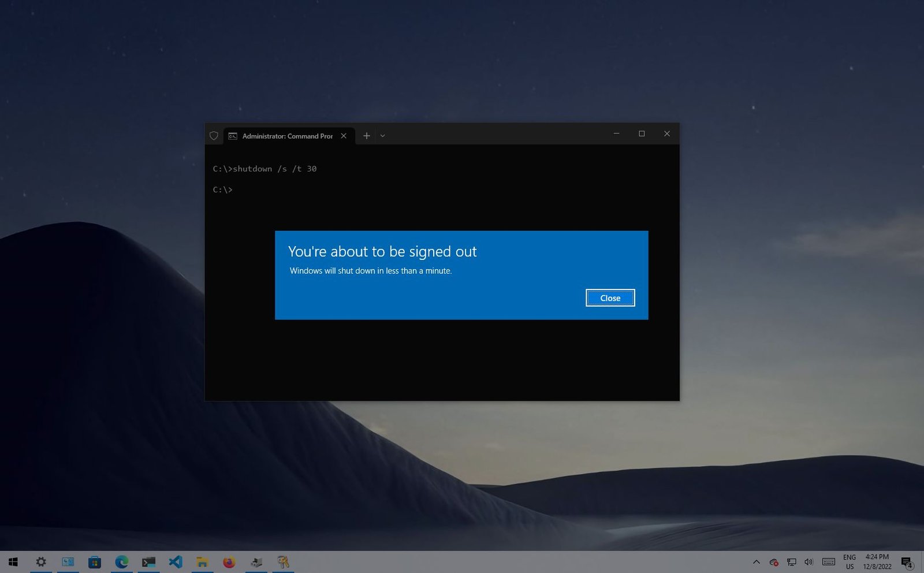Open Visual Studio Code from the taskbar
Screen dimensions: 924x573
175,561
